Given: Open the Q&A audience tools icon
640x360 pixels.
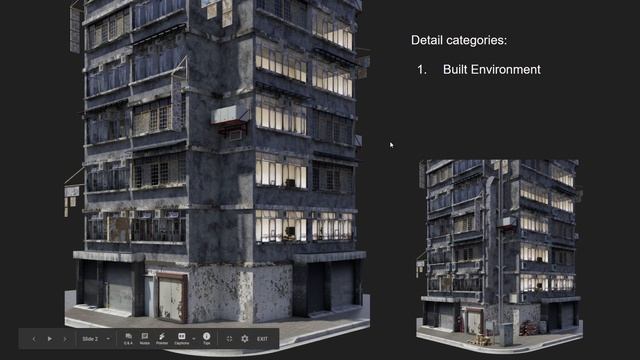Looking at the screenshot, I should (128, 338).
